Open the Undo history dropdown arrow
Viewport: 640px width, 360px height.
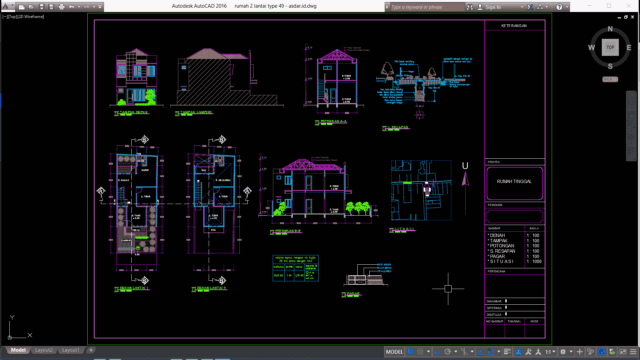tap(79, 7)
